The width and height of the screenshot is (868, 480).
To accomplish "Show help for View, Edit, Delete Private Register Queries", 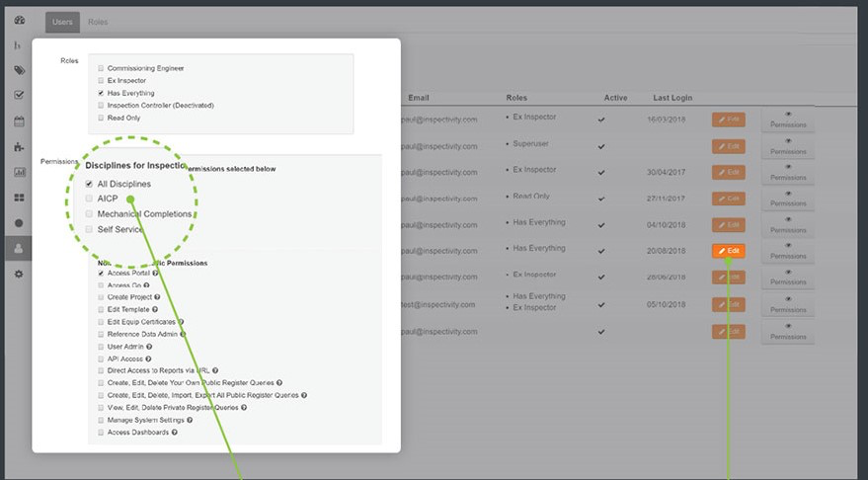I will point(244,408).
